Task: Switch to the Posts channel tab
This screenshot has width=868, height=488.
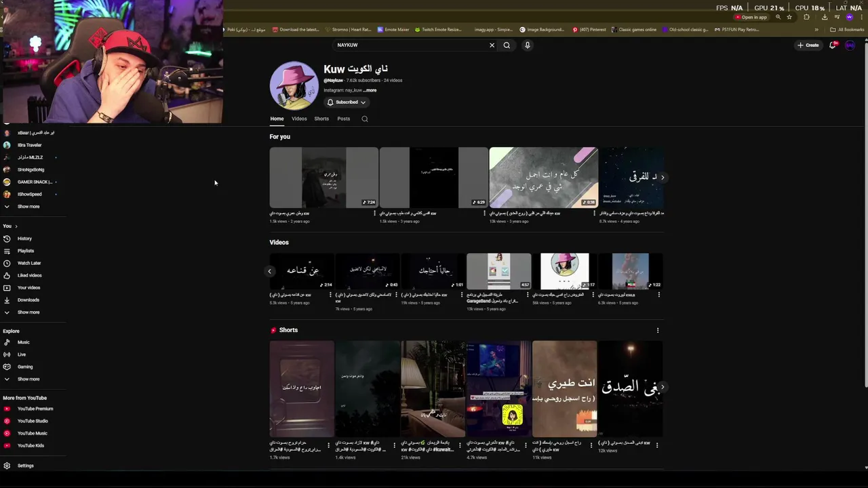Action: click(344, 119)
